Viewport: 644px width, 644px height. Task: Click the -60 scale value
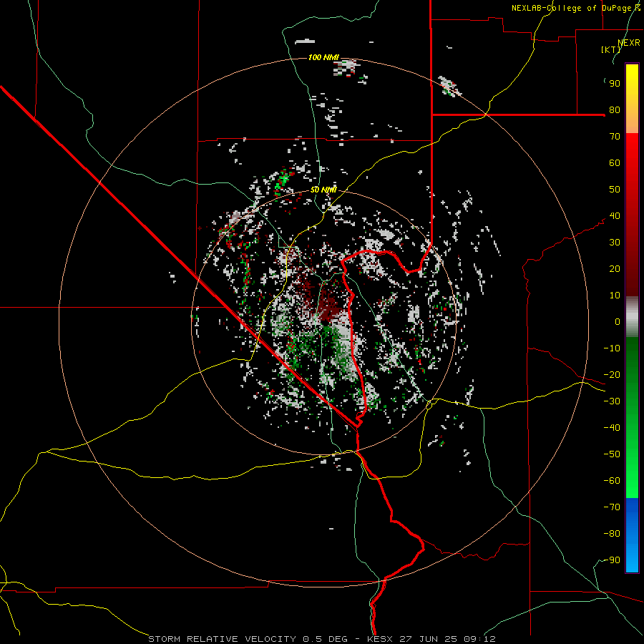pyautogui.click(x=612, y=481)
